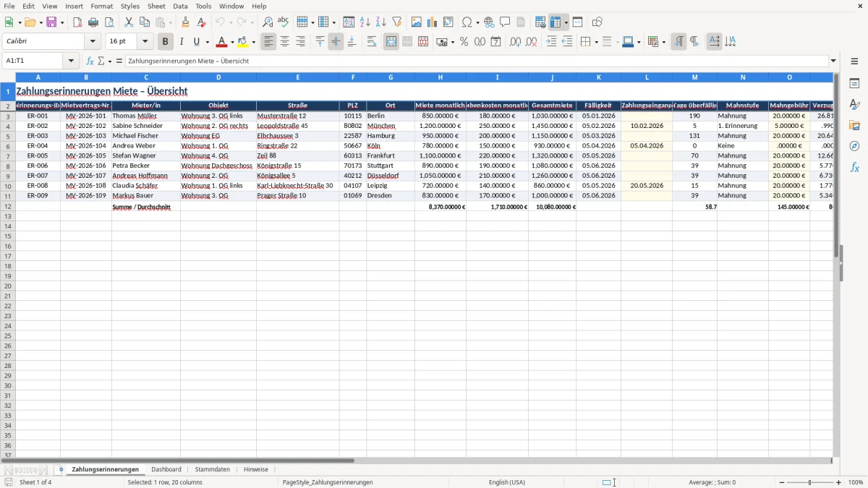Viewport: 868px width, 488px height.
Task: Open the Styles menu
Action: [x=130, y=6]
